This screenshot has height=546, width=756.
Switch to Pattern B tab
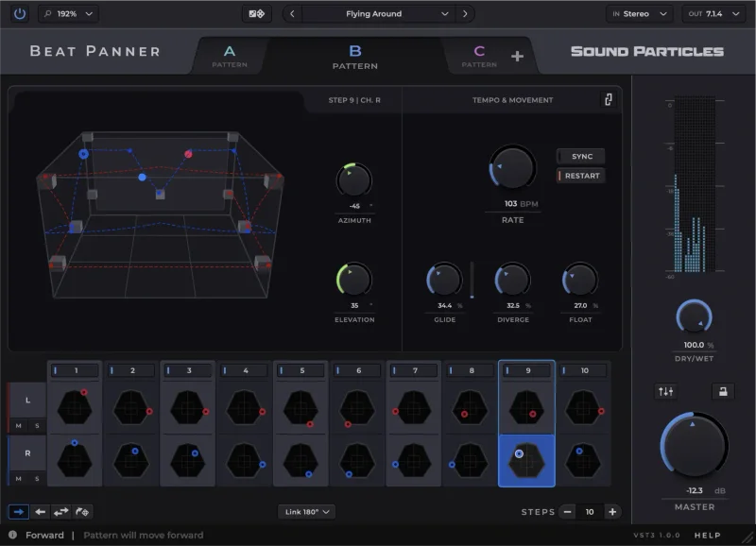coord(355,57)
